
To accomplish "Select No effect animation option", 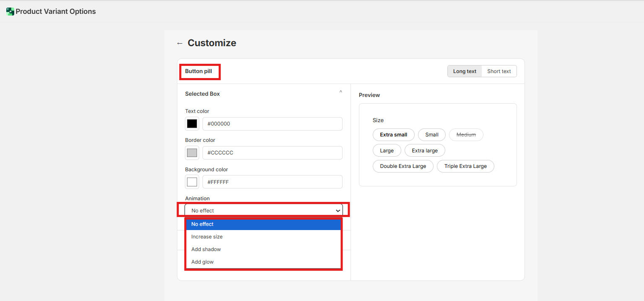I will click(263, 224).
